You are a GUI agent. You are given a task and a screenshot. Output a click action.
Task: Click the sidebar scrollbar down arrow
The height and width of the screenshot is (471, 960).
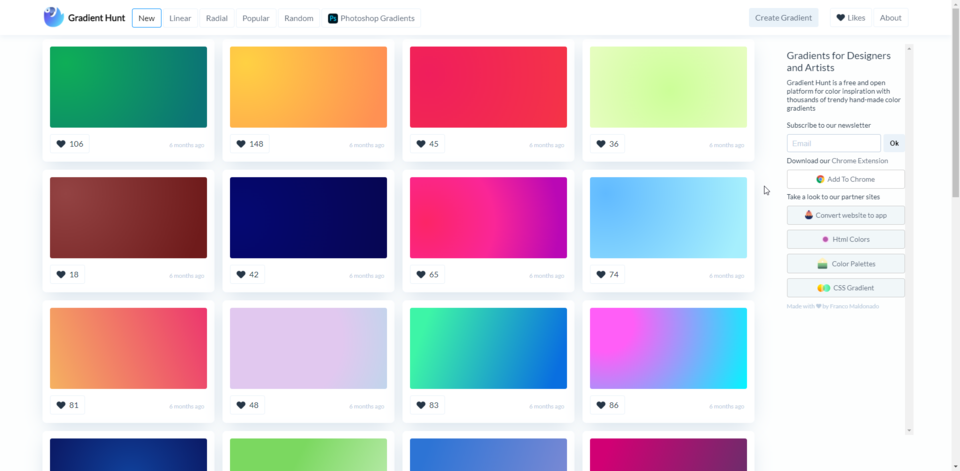[x=909, y=431]
